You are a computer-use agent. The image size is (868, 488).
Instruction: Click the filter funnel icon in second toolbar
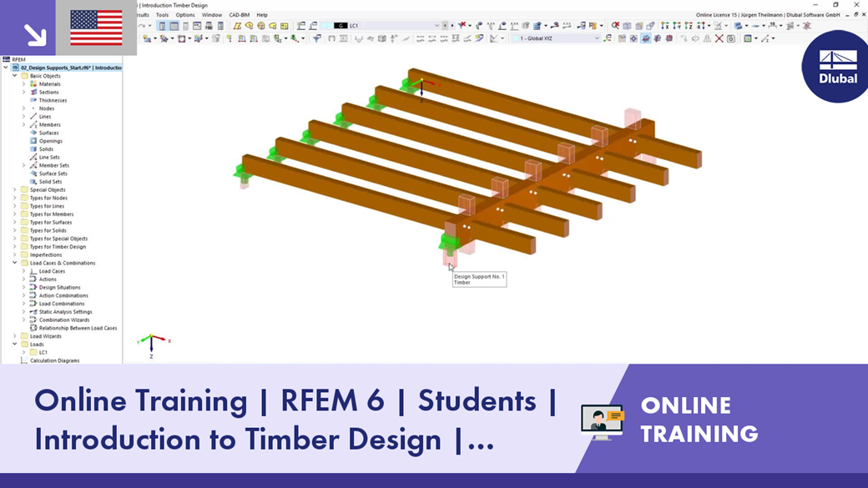coord(316,38)
